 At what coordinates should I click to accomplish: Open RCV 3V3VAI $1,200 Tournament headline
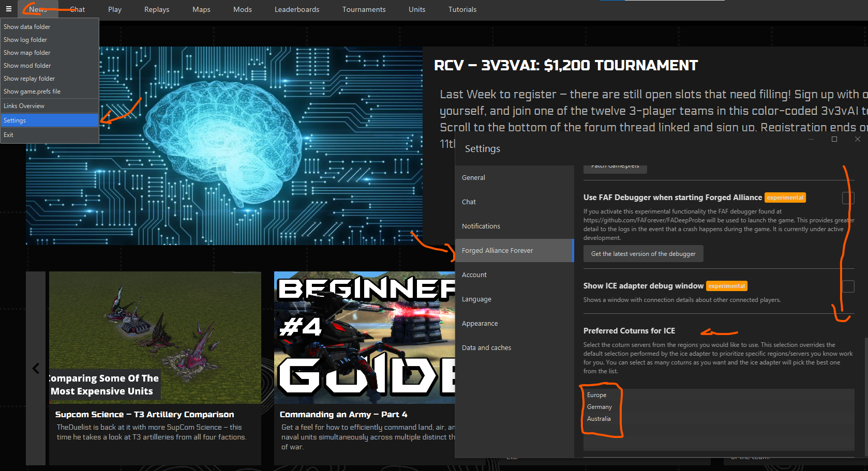tap(566, 66)
